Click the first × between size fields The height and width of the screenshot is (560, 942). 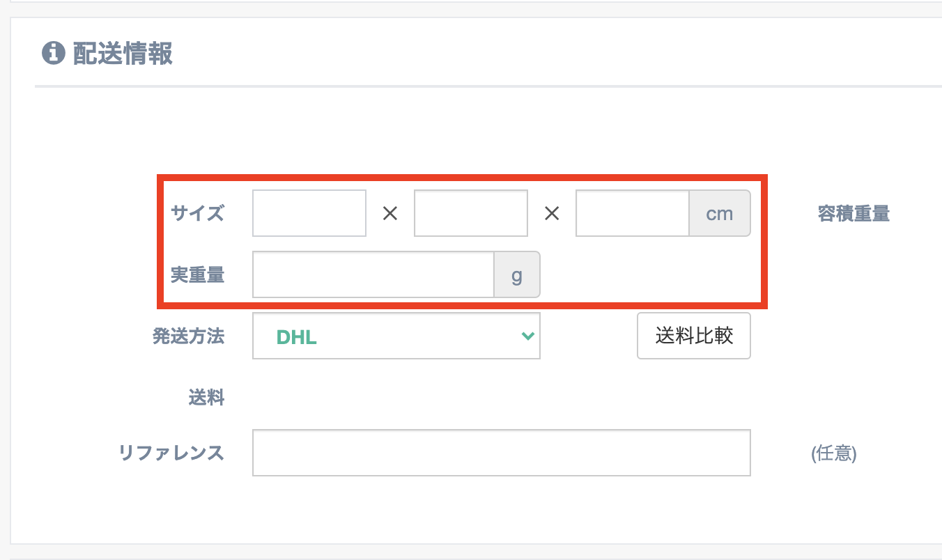(x=390, y=214)
